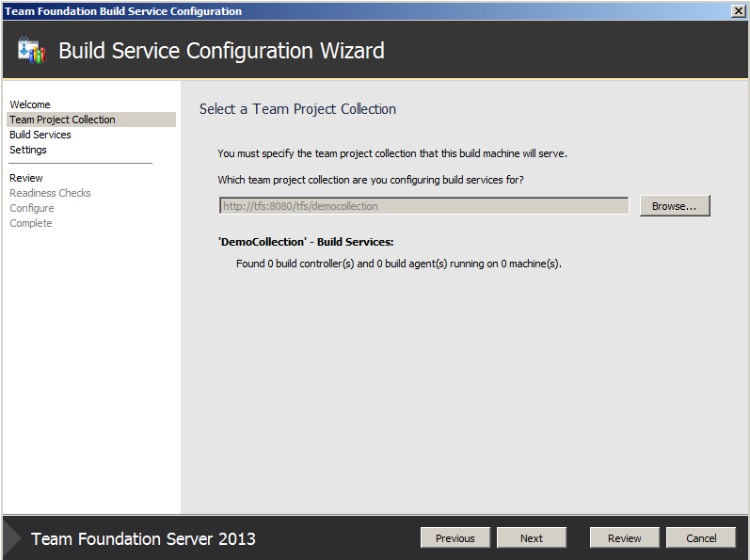Go to the Welcome step in sidebar
750x560 pixels.
[x=30, y=104]
